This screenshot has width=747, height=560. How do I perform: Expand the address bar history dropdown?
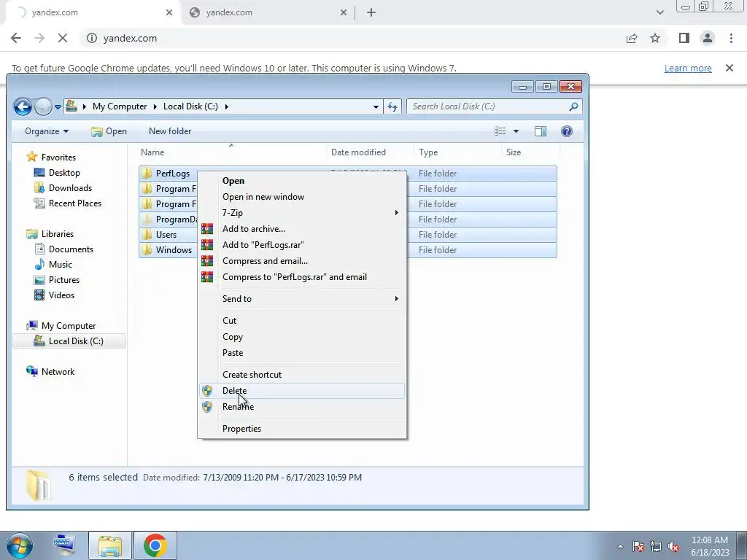pos(376,106)
